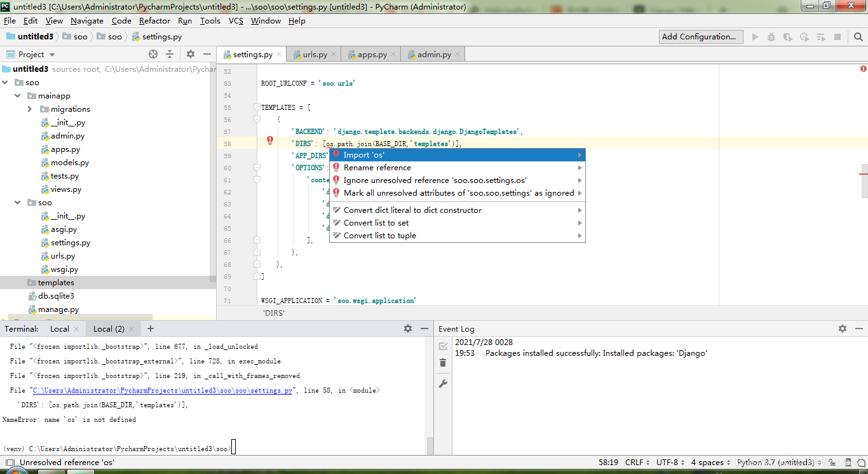Open the File menu
Viewport: 868px width, 474px height.
click(x=10, y=21)
